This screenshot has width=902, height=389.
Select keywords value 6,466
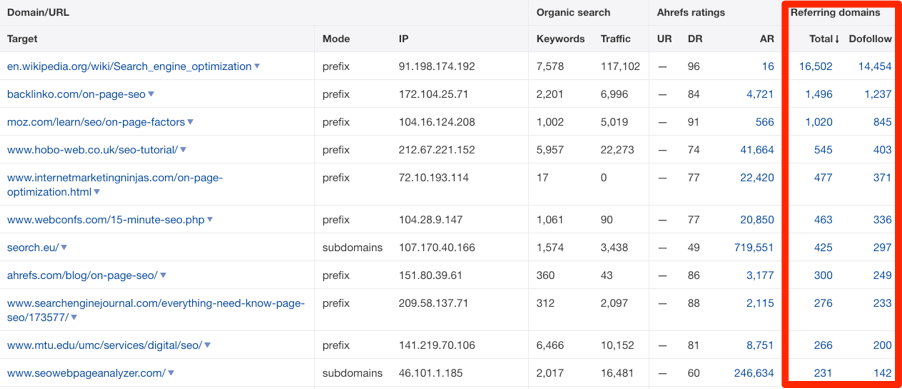(x=550, y=345)
